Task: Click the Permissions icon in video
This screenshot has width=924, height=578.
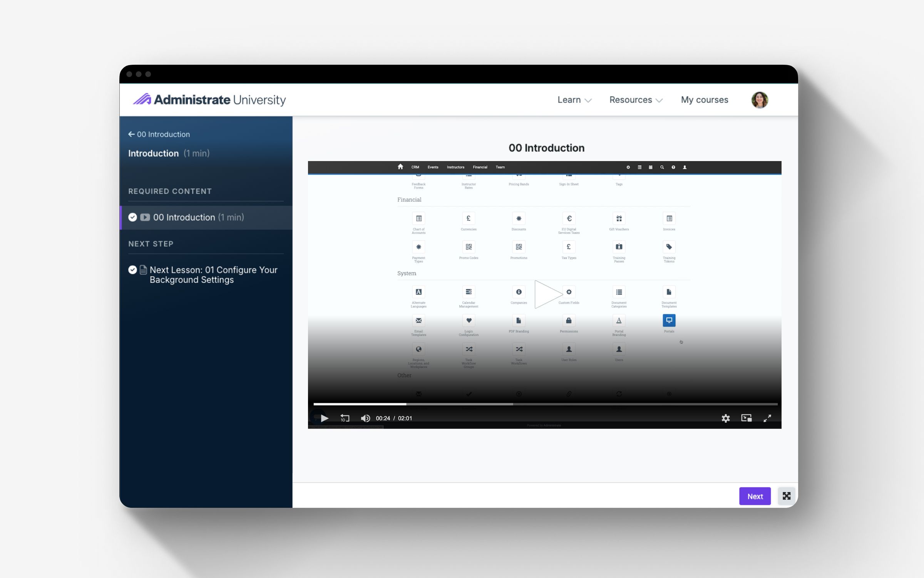Action: pyautogui.click(x=569, y=320)
